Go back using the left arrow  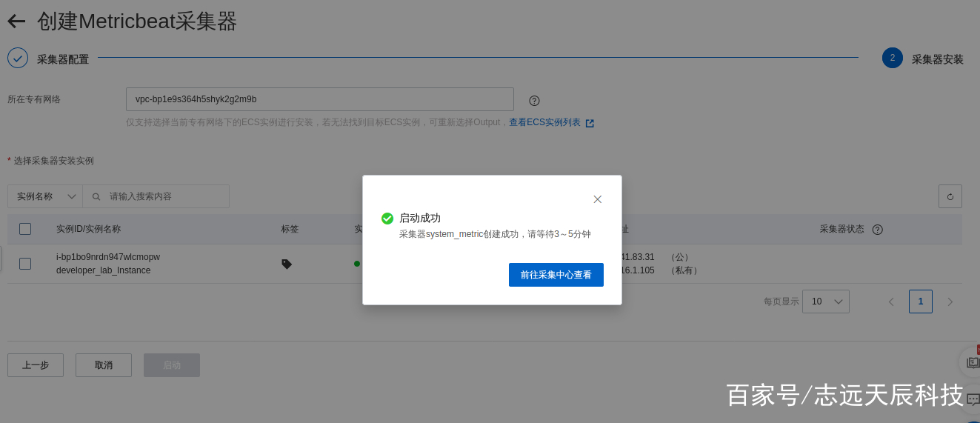coord(16,21)
